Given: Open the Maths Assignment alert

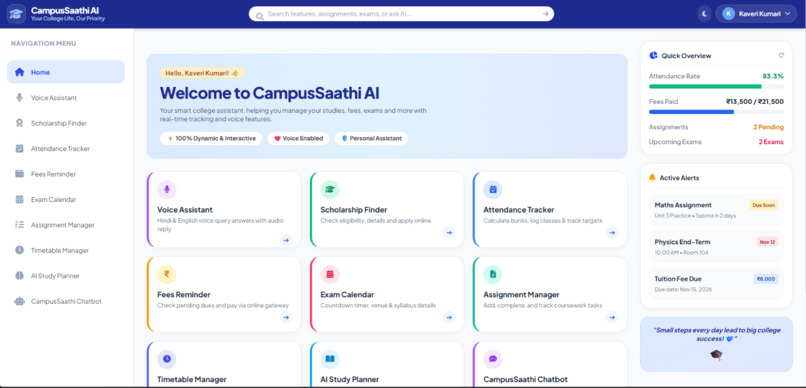Looking at the screenshot, I should [716, 210].
